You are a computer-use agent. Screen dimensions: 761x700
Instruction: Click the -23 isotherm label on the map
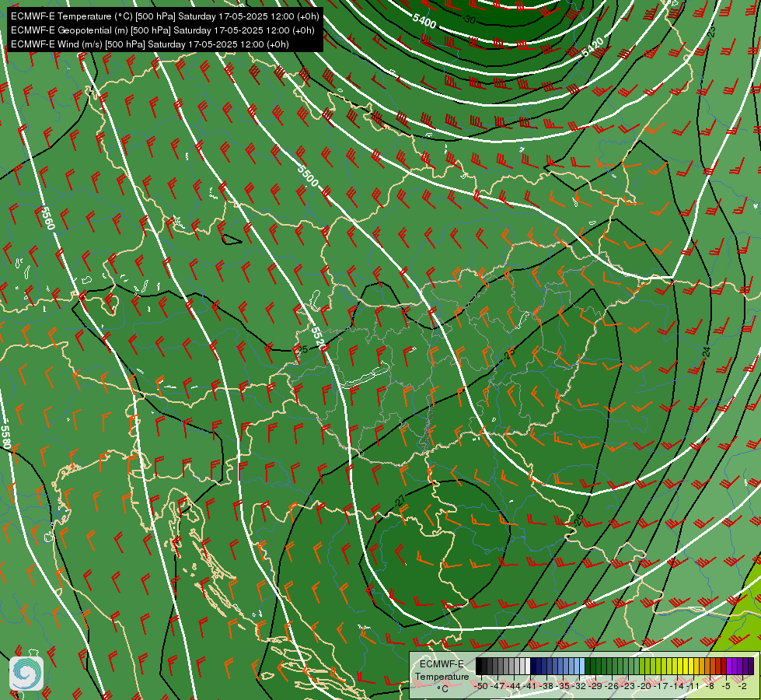click(x=711, y=32)
